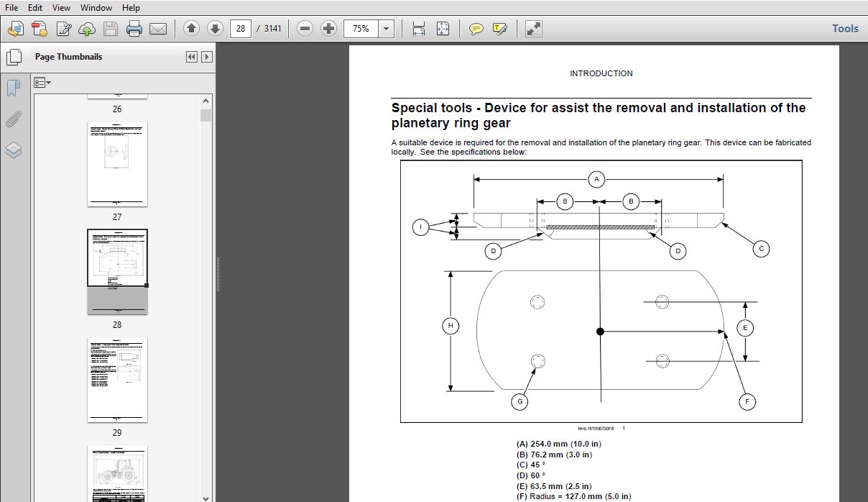Zoom in using the plus button
The height and width of the screenshot is (502, 868).
pos(328,29)
